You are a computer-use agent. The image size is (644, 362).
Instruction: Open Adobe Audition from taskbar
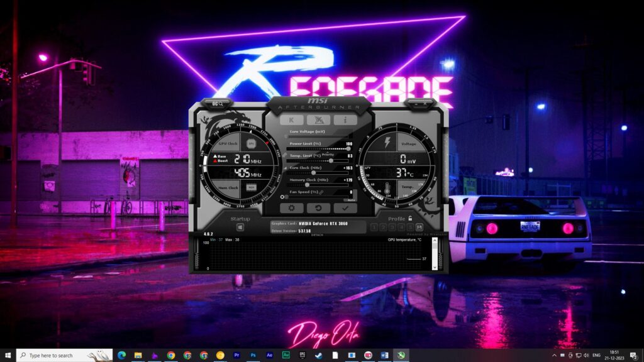pos(286,355)
